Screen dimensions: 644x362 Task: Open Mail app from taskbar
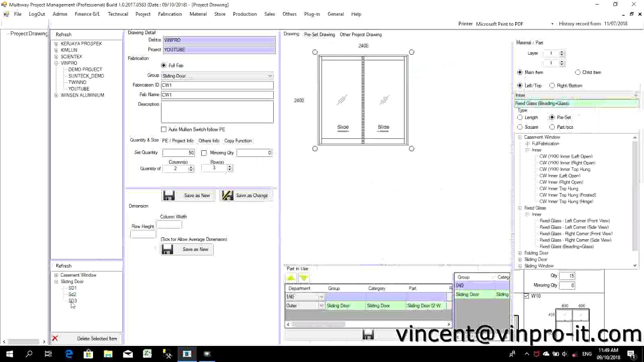coord(128,354)
